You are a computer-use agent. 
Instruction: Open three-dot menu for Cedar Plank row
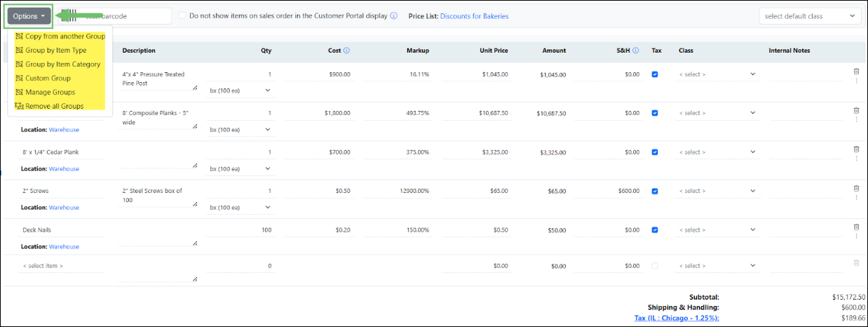(856, 159)
